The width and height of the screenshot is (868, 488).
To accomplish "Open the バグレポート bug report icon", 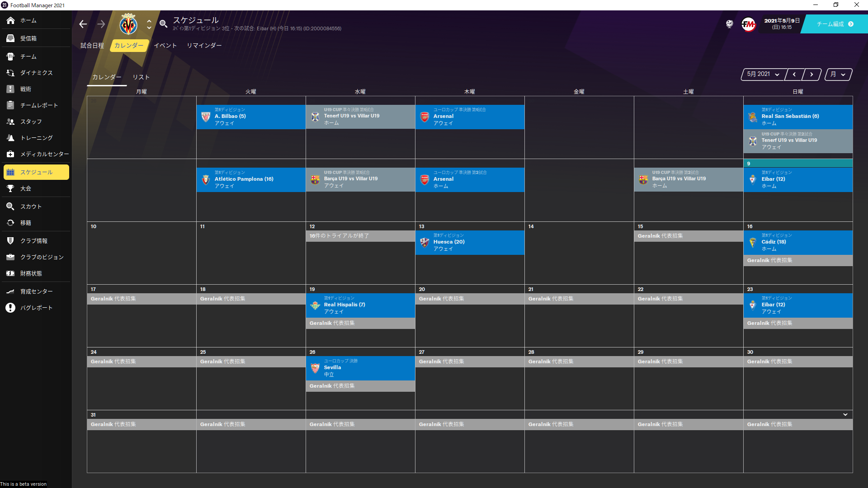I will coord(10,308).
